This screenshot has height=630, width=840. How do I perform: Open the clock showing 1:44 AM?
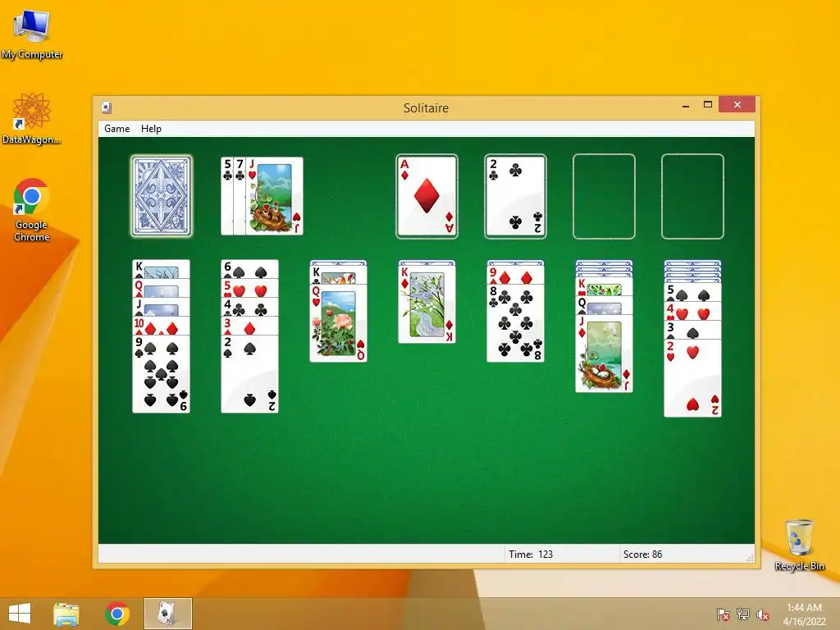(804, 614)
